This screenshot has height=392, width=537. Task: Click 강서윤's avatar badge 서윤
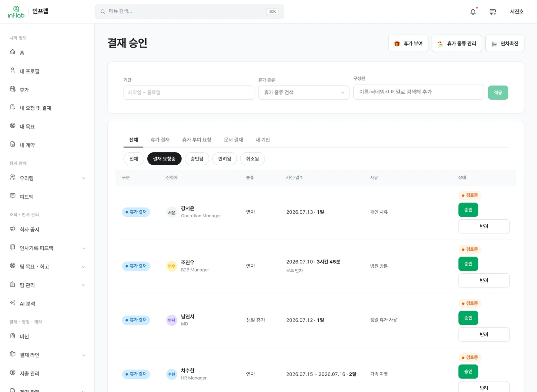pos(172,212)
